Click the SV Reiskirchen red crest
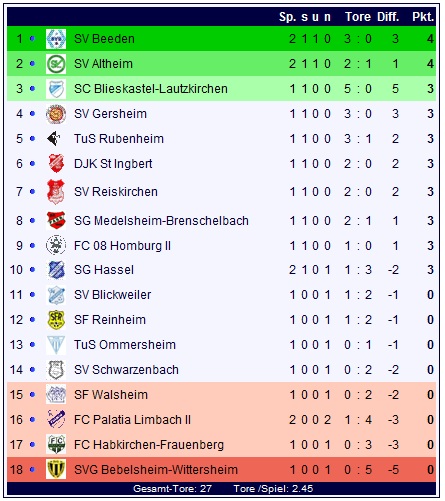This screenshot has height=501, width=445. click(56, 192)
